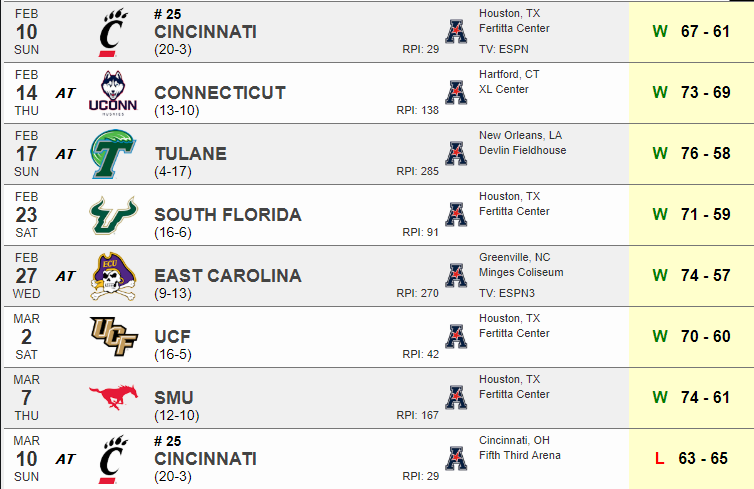Open the SOUTH FLORIDA team name link
754x489 pixels.
[228, 215]
